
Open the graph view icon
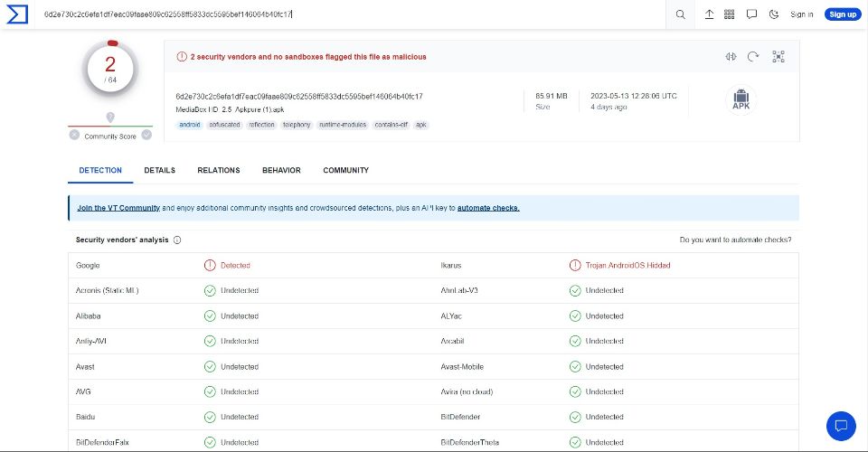coord(778,56)
